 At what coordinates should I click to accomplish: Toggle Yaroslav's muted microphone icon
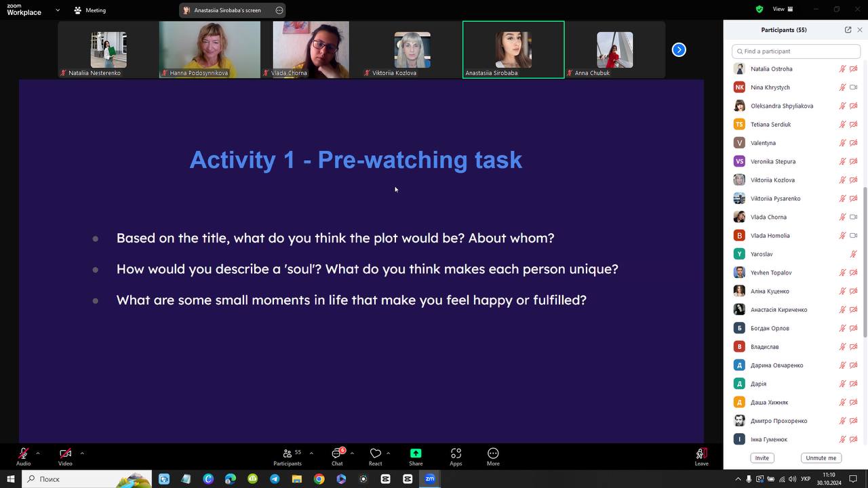pos(853,254)
